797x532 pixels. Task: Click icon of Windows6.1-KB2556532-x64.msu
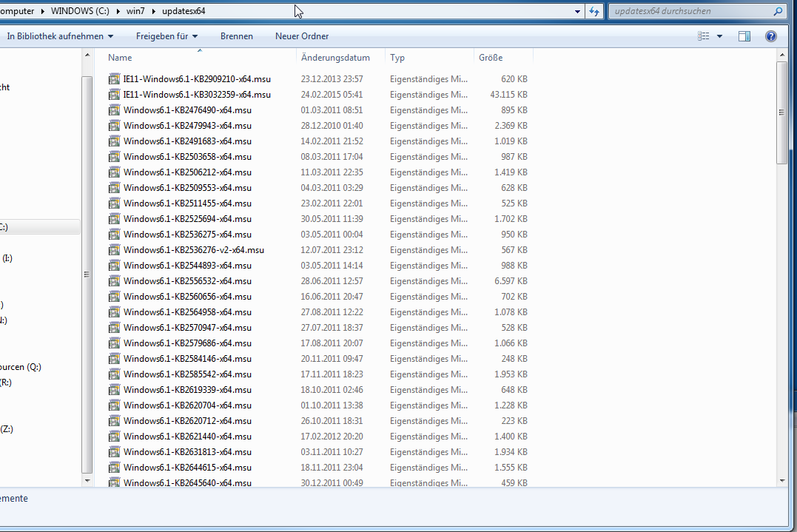[x=115, y=281]
